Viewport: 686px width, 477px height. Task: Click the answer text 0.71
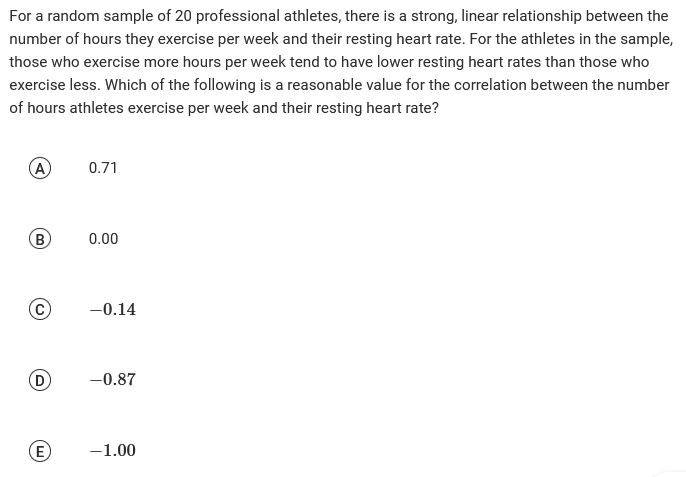tap(103, 168)
